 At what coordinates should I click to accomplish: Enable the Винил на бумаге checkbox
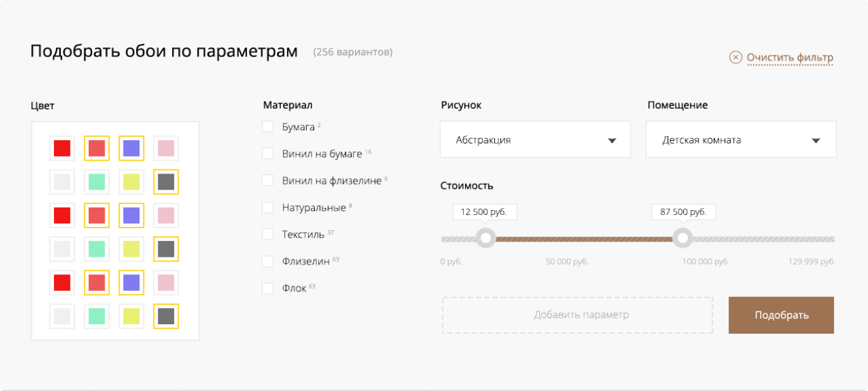tap(268, 153)
